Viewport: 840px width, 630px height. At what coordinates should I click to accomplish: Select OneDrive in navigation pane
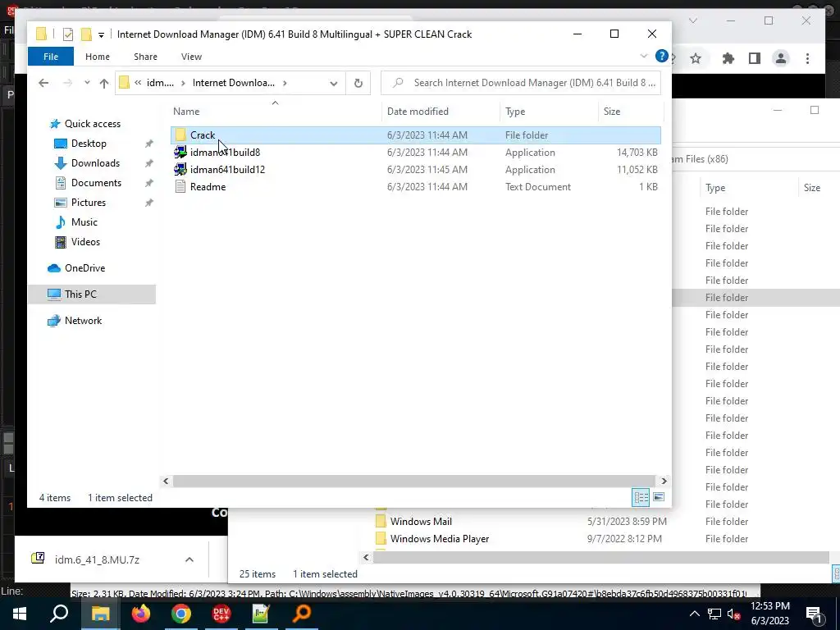[84, 268]
